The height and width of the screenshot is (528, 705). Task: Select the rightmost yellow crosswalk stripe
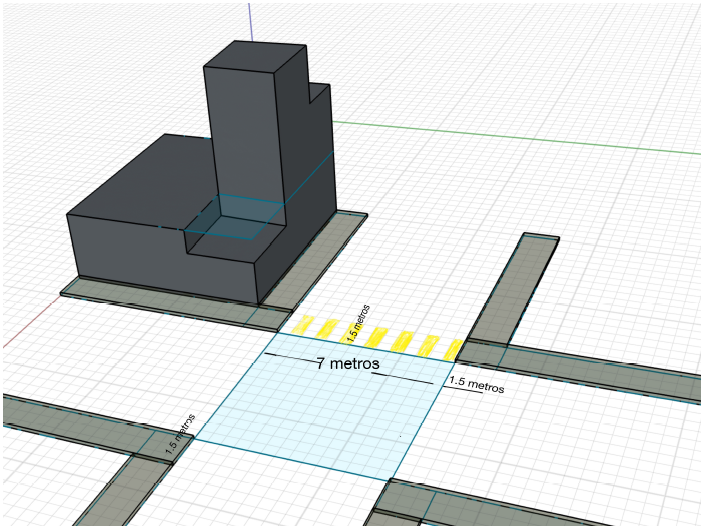[453, 349]
